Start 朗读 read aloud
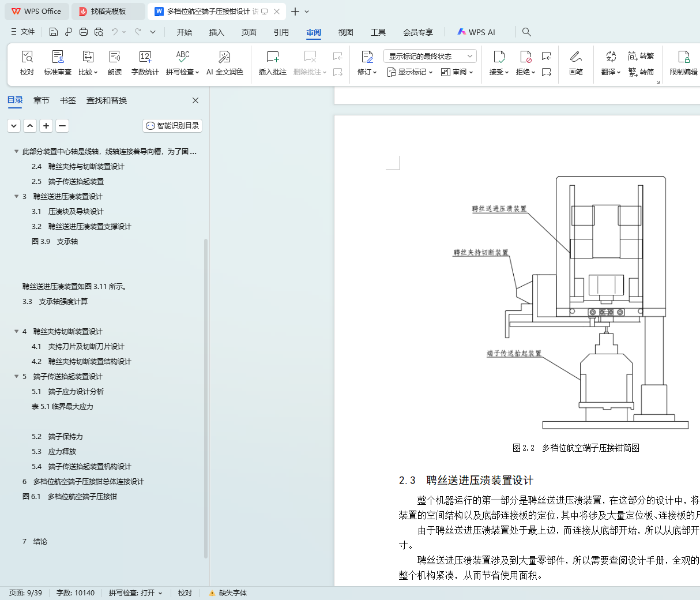 pos(115,63)
